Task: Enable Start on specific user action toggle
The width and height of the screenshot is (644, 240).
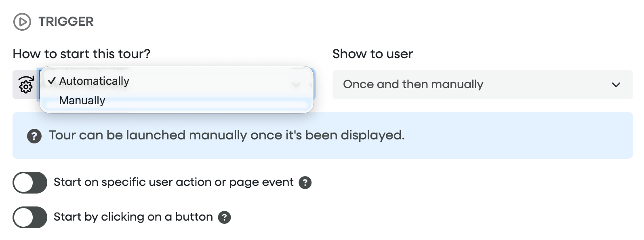Action: pyautogui.click(x=30, y=183)
